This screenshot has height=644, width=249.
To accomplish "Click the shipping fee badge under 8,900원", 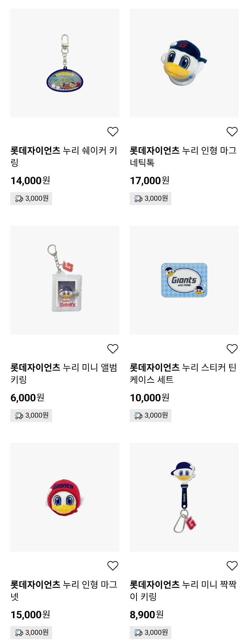I will click(x=151, y=633).
